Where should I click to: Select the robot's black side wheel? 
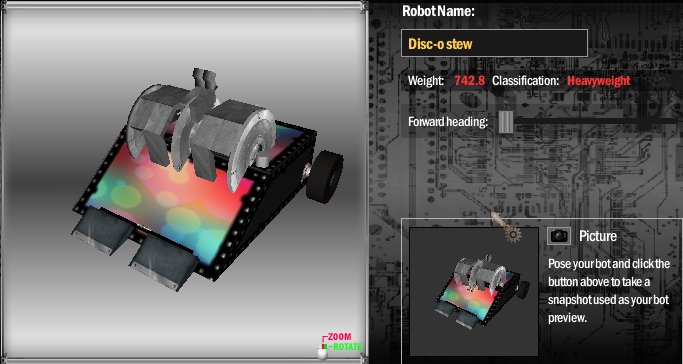[x=324, y=174]
